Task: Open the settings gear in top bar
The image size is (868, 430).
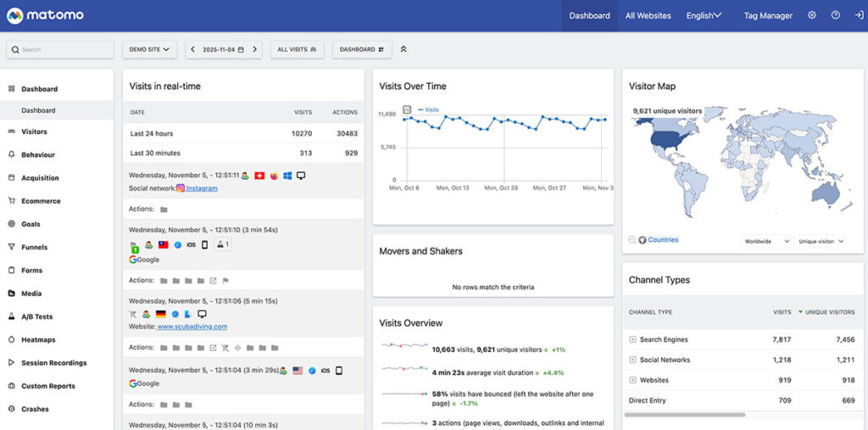Action: point(812,15)
